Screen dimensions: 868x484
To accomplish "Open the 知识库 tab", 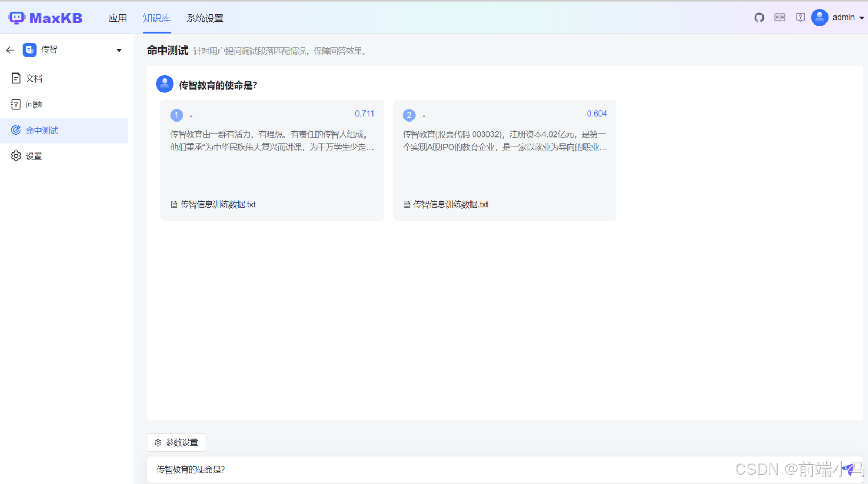I will 157,18.
